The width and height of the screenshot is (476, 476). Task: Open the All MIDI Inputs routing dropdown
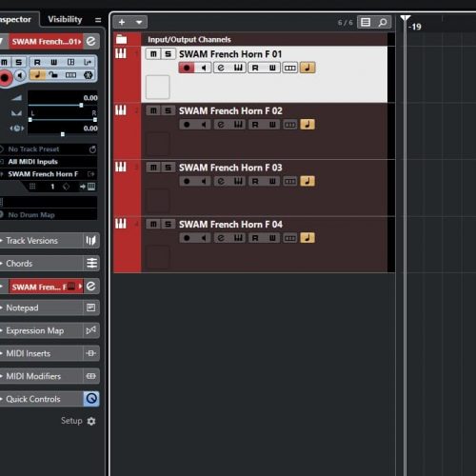coord(49,162)
